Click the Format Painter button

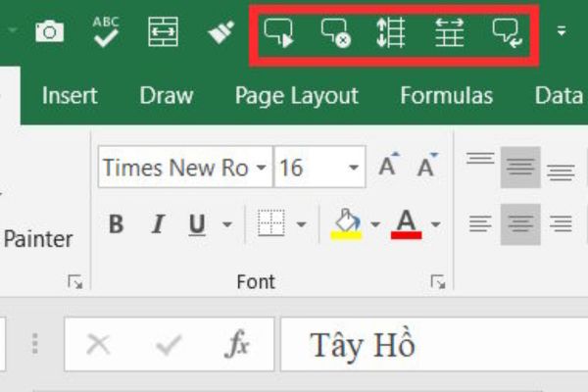coord(37,239)
